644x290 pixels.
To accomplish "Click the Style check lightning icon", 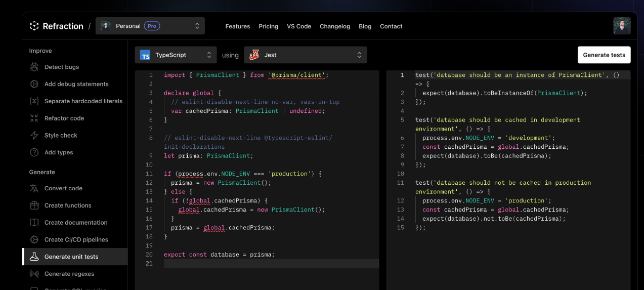I will (34, 136).
